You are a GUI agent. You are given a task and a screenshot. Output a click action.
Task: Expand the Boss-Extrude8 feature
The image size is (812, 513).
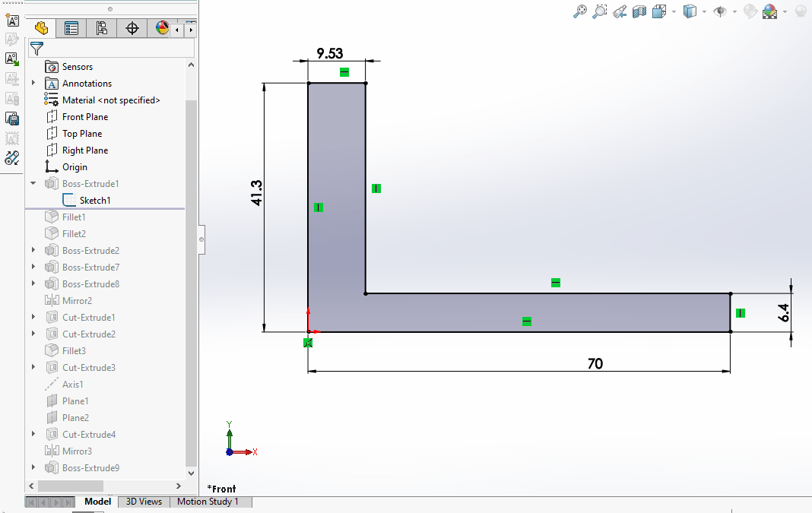coord(33,283)
